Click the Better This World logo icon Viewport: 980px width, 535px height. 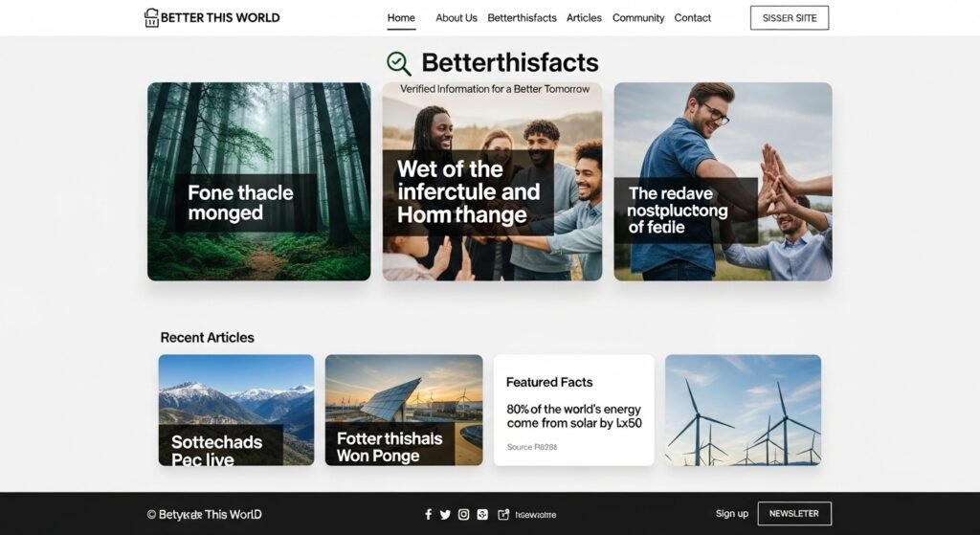point(151,17)
